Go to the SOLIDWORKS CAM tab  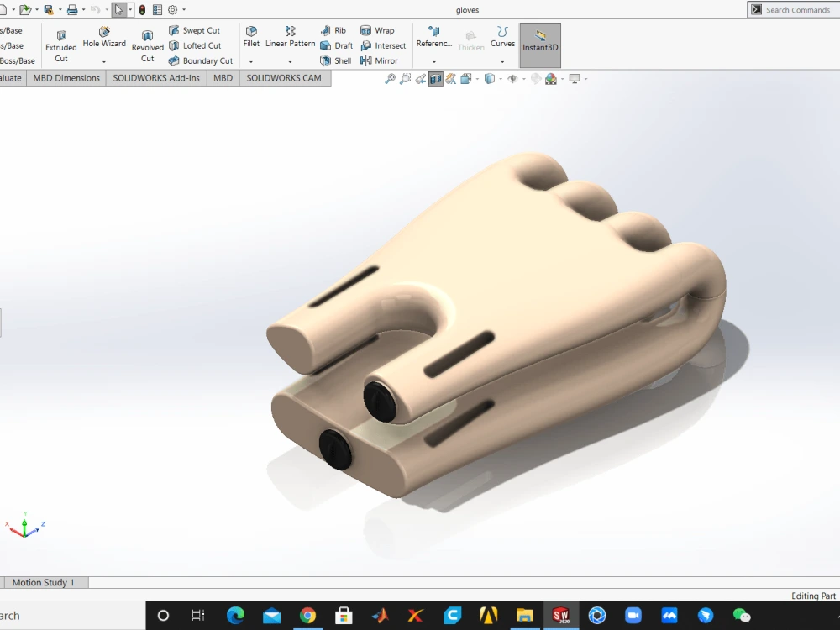point(284,78)
